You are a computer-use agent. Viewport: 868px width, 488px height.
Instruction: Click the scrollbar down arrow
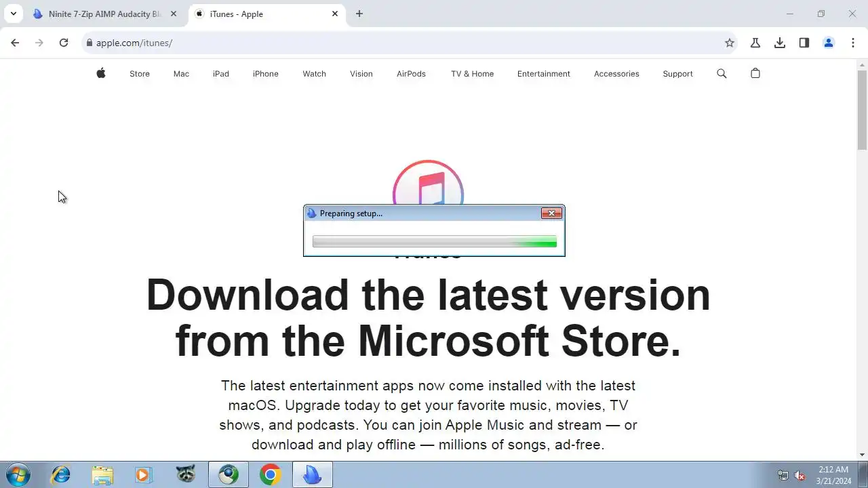point(863,455)
